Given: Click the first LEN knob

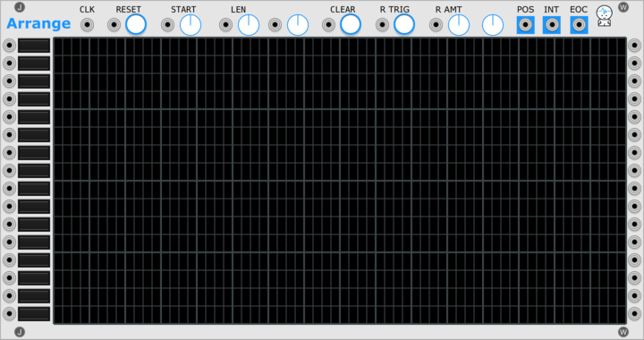Looking at the screenshot, I should click(x=249, y=25).
